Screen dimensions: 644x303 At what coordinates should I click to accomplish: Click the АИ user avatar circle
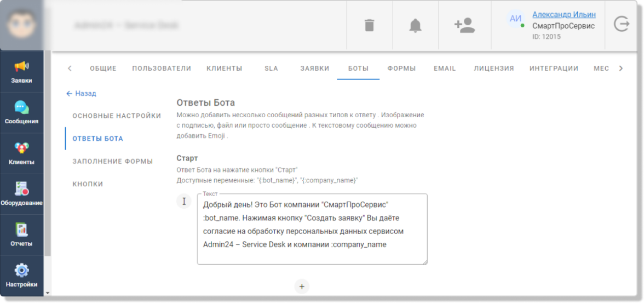515,19
